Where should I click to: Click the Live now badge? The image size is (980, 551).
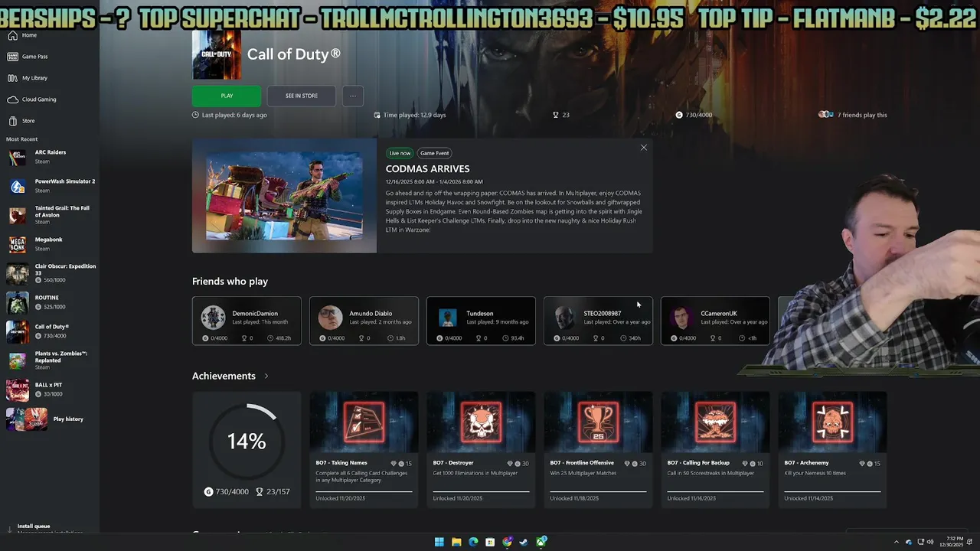point(400,153)
